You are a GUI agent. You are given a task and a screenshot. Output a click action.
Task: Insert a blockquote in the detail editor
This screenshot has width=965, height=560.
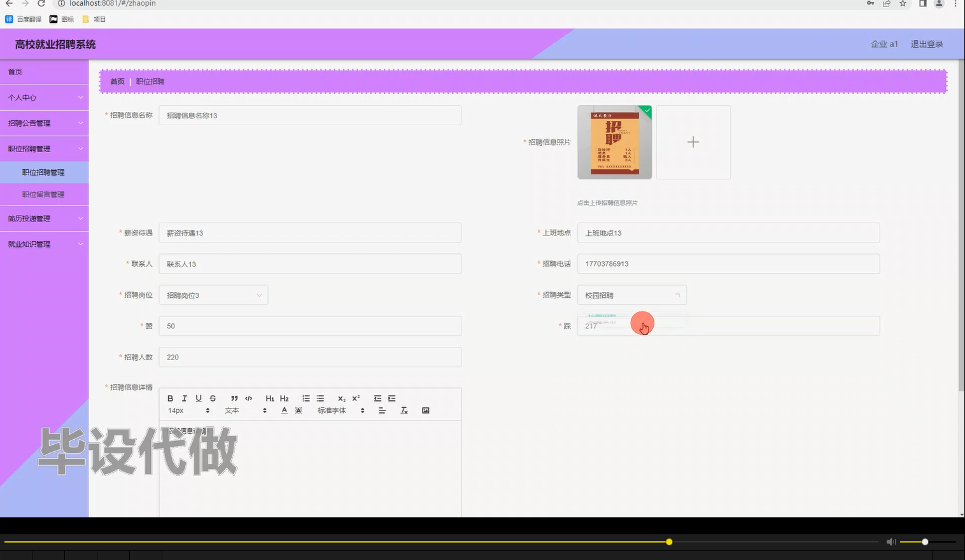coord(234,398)
